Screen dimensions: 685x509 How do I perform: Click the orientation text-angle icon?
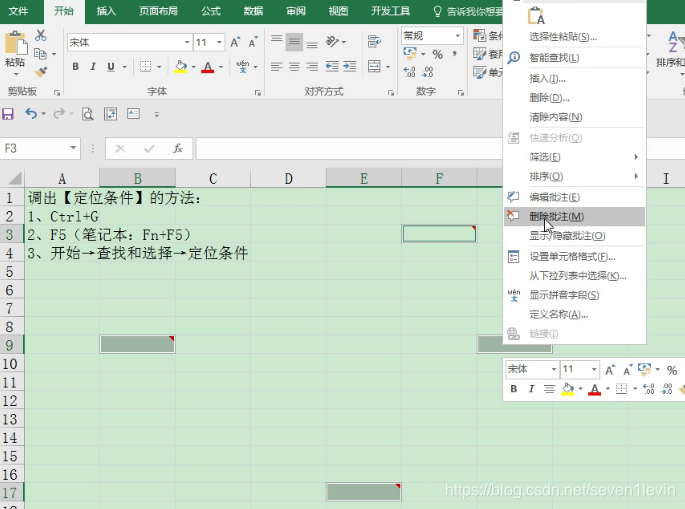tap(332, 42)
